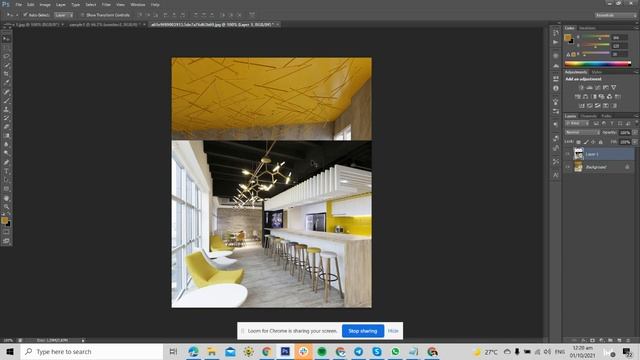Screen dimensions: 640x360
Task: Select the Horizontal Type tool
Action: [6, 171]
